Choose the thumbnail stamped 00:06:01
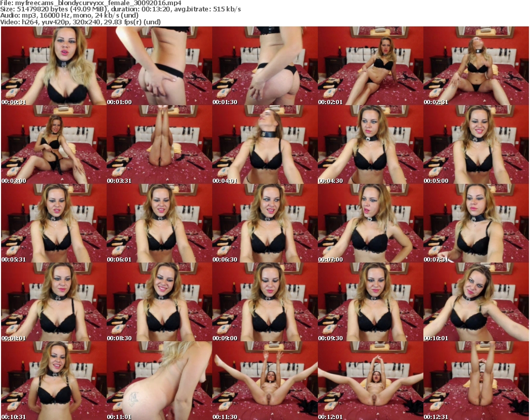Screen dimensions: 530x420 pyautogui.click(x=159, y=224)
